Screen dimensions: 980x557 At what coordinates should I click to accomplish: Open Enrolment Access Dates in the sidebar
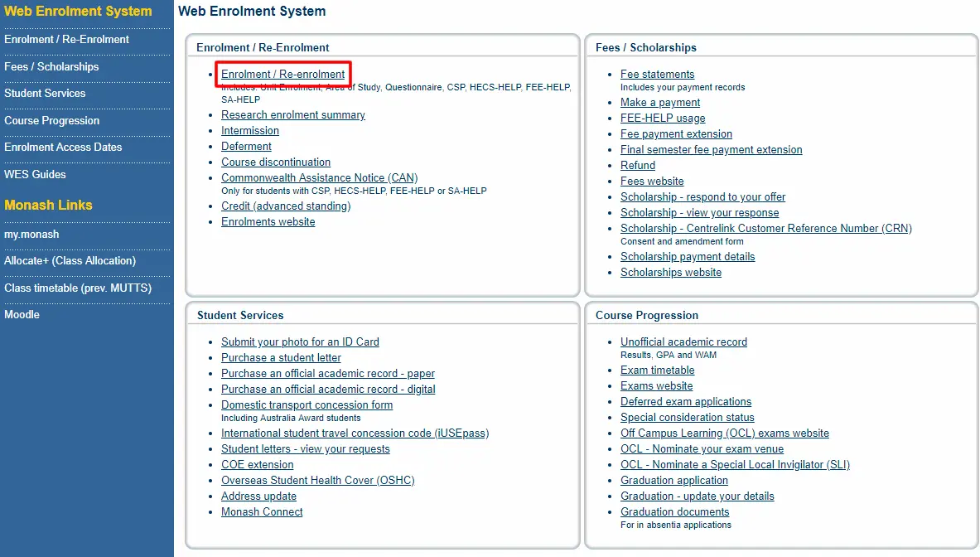(x=63, y=147)
